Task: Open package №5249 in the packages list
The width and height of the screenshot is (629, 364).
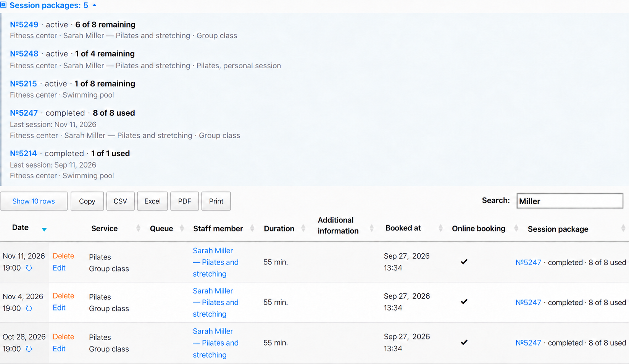Action: (24, 24)
